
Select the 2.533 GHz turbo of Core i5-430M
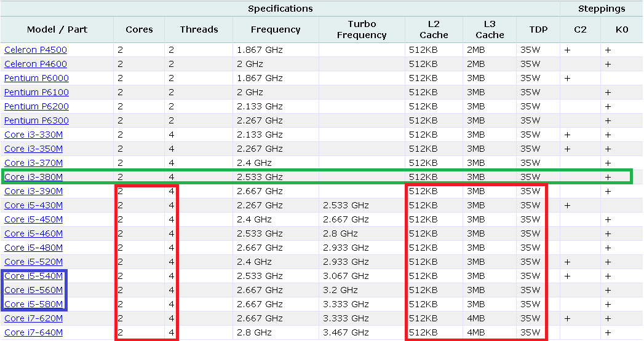tap(346, 205)
